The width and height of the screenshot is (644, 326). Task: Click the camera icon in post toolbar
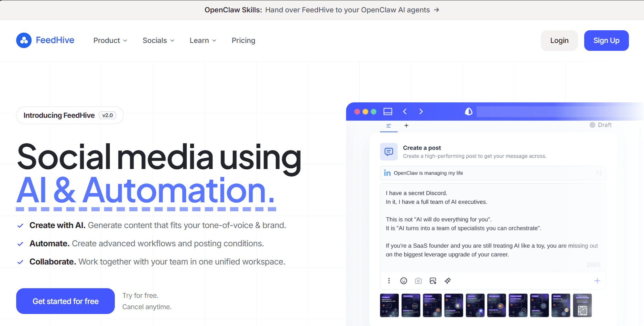(x=418, y=281)
